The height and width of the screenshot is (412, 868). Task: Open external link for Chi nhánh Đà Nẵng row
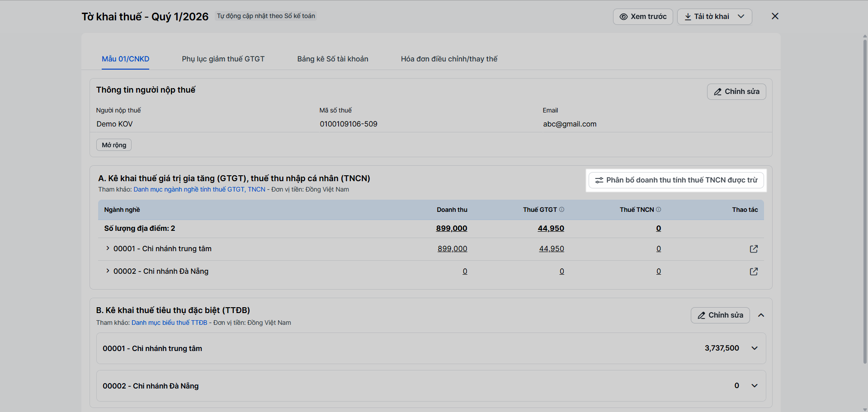(754, 272)
